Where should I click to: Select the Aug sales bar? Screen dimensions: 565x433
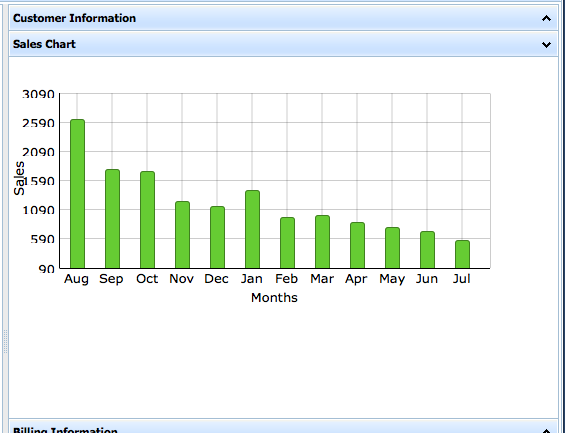tap(77, 194)
